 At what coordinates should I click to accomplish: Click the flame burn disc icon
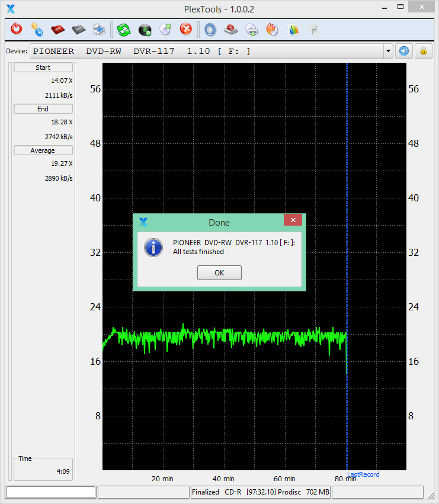pos(272,29)
